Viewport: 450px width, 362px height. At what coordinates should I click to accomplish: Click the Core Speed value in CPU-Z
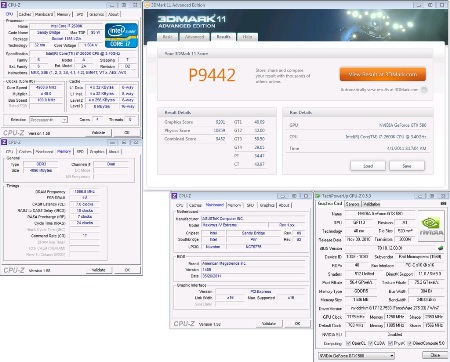46,88
